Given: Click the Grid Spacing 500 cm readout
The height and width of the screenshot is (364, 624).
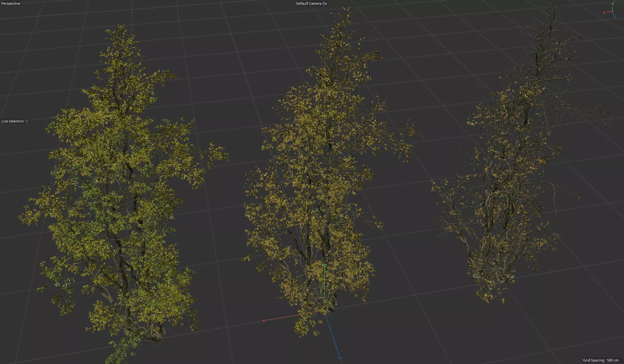Looking at the screenshot, I should [x=600, y=360].
